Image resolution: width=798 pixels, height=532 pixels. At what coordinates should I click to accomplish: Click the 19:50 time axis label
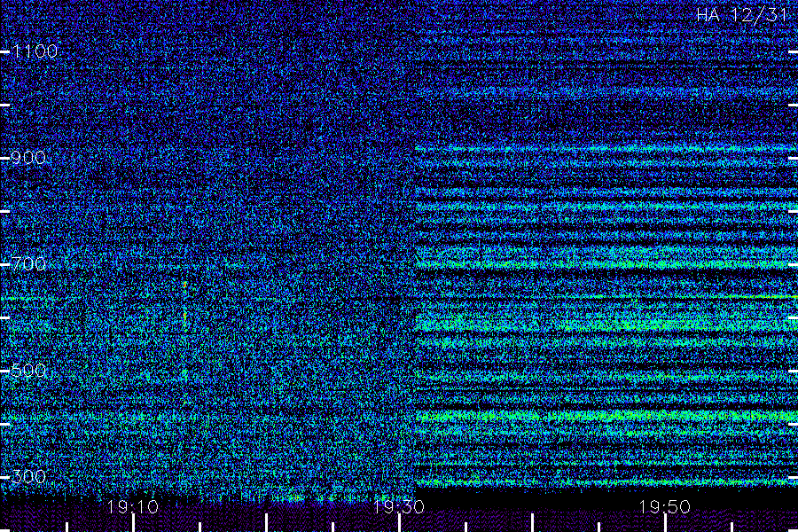665,506
